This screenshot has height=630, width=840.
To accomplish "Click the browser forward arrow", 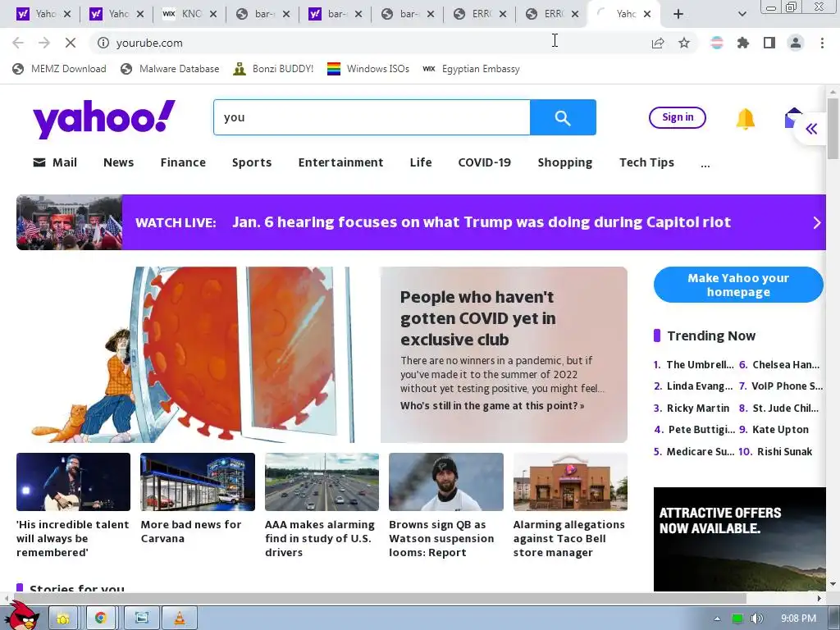I will click(44, 43).
